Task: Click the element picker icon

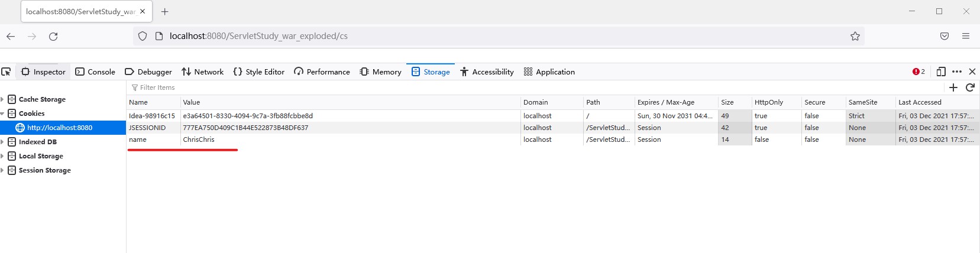Action: pos(7,72)
